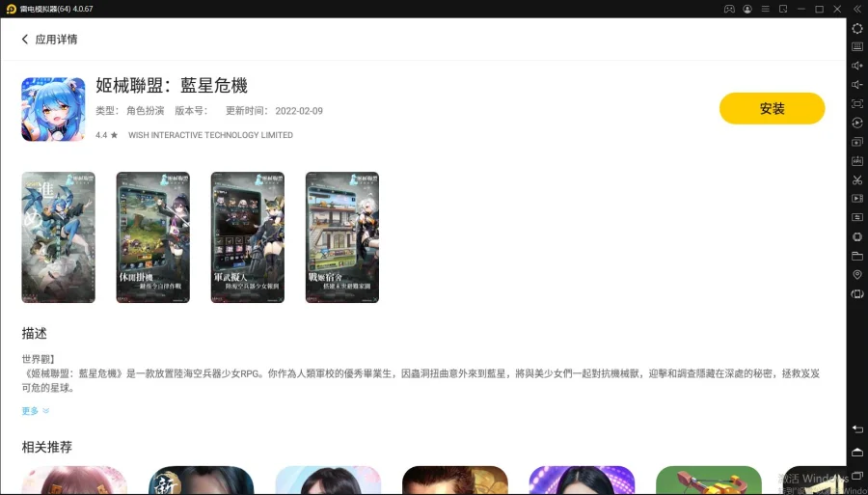Start the video recorder from the sidebar
Screen dimensions: 868x495
tap(857, 198)
